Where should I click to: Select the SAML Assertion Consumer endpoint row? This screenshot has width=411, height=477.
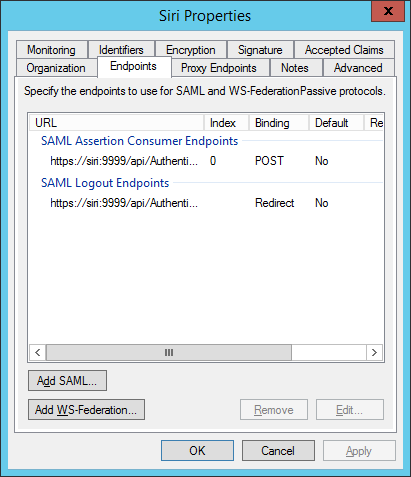(x=206, y=161)
